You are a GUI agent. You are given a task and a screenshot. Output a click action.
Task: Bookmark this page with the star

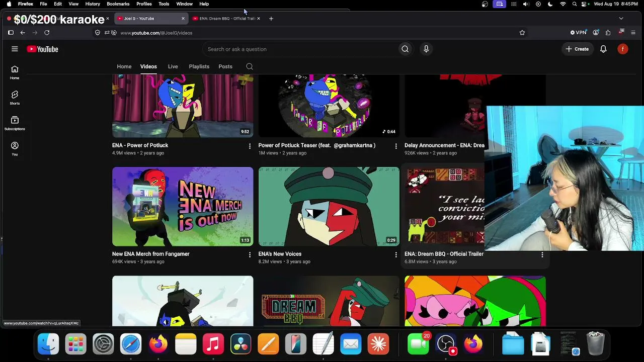pos(522,33)
